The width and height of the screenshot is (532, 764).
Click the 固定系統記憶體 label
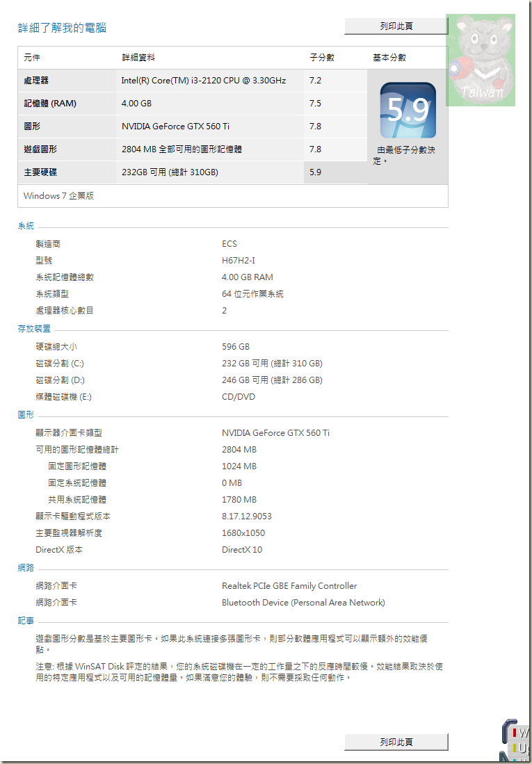pyautogui.click(x=77, y=483)
